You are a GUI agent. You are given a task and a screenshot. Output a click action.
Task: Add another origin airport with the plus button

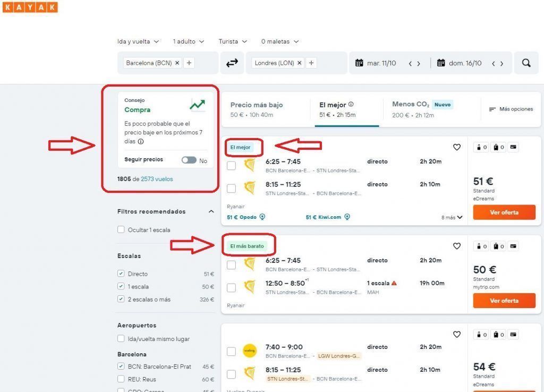pos(189,63)
